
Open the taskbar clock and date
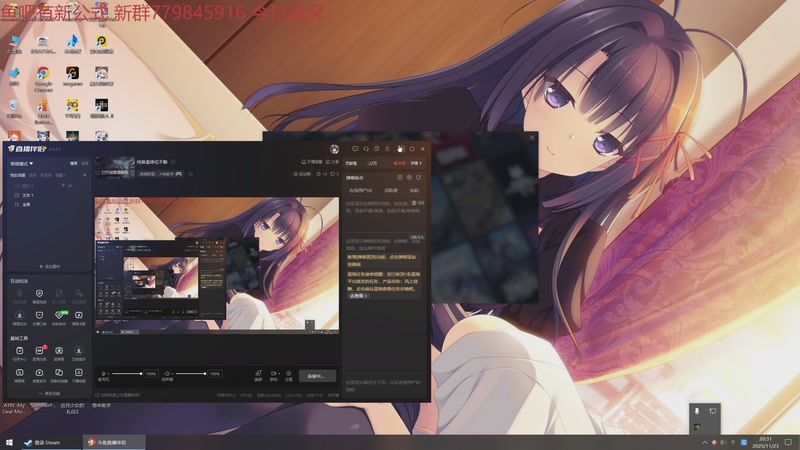click(x=765, y=442)
